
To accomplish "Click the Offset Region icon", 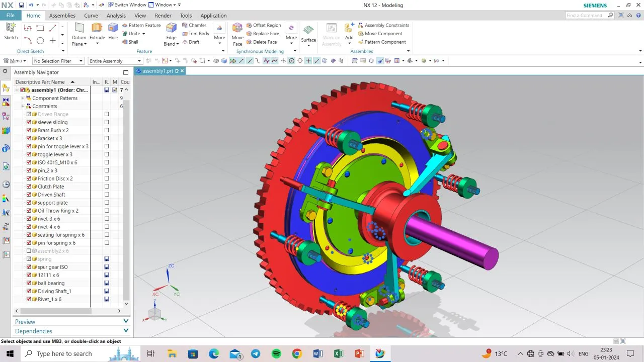I will [249, 25].
